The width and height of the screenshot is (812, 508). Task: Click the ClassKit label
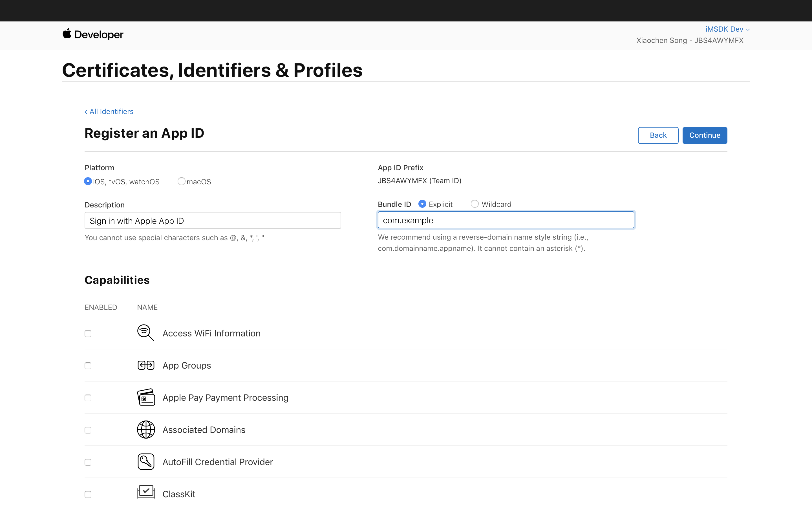179,494
